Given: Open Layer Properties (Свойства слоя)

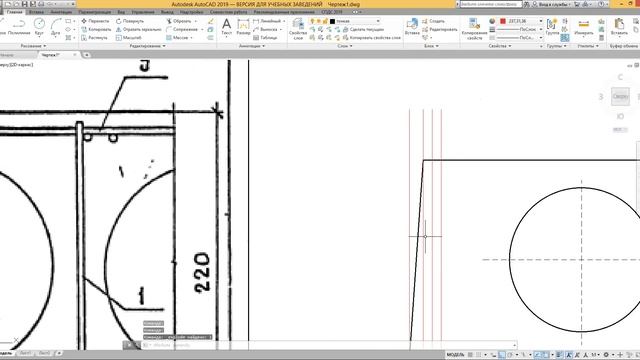Looking at the screenshot, I should tap(298, 29).
